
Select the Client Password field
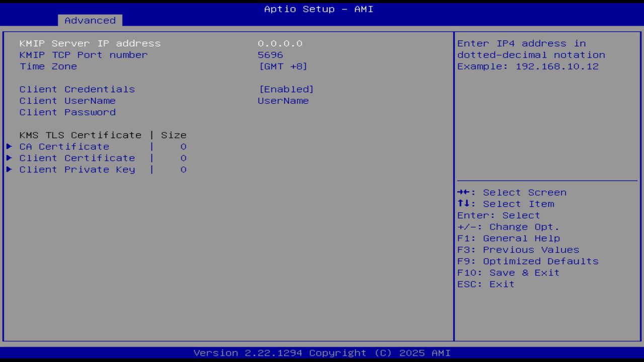point(67,112)
